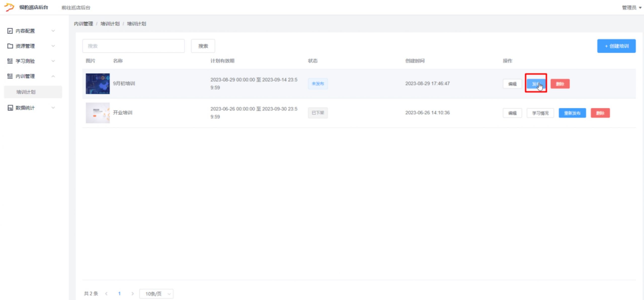View 学习情况 for 开业培训
This screenshot has height=300, width=644.
coord(540,113)
